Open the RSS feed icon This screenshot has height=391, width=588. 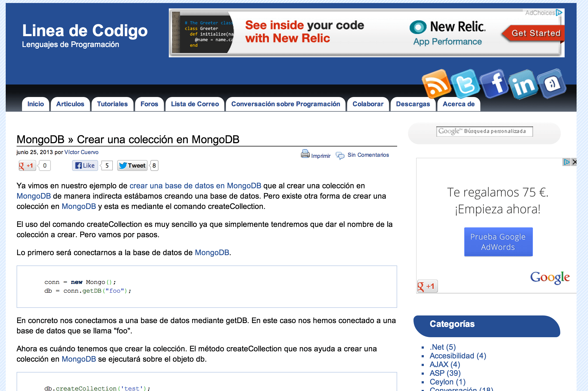click(436, 83)
